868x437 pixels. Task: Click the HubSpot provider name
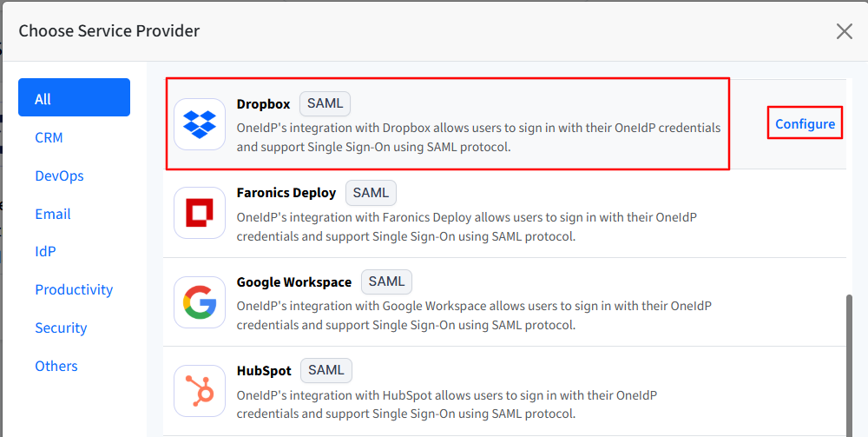(x=264, y=370)
